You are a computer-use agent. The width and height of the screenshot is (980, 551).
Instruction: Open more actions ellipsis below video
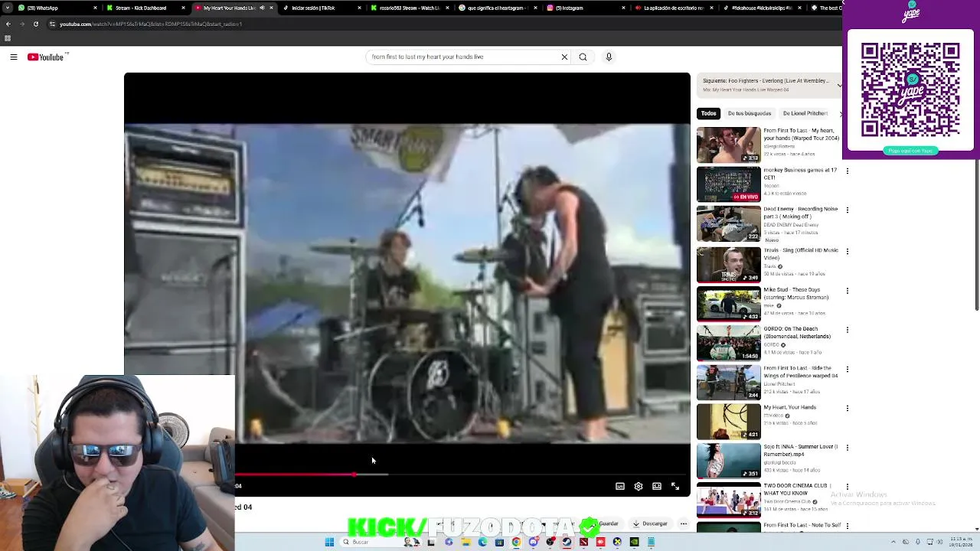(683, 523)
